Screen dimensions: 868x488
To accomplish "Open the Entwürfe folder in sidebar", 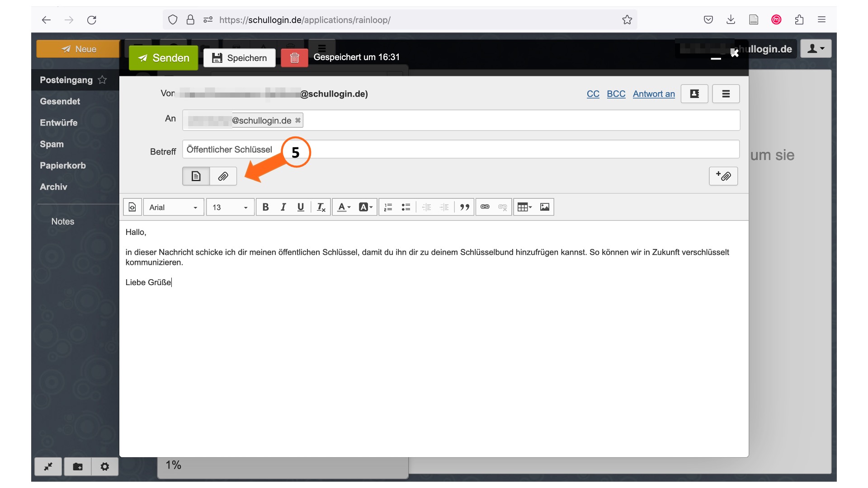I will (x=59, y=122).
